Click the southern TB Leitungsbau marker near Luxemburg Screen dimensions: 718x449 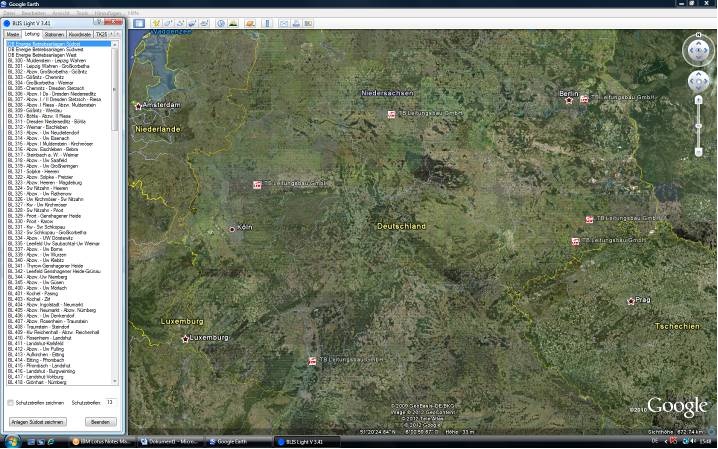[312, 361]
